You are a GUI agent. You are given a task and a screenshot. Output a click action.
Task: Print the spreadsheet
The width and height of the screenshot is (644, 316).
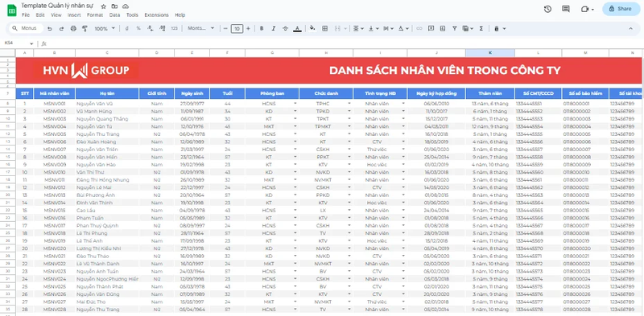pyautogui.click(x=73, y=29)
